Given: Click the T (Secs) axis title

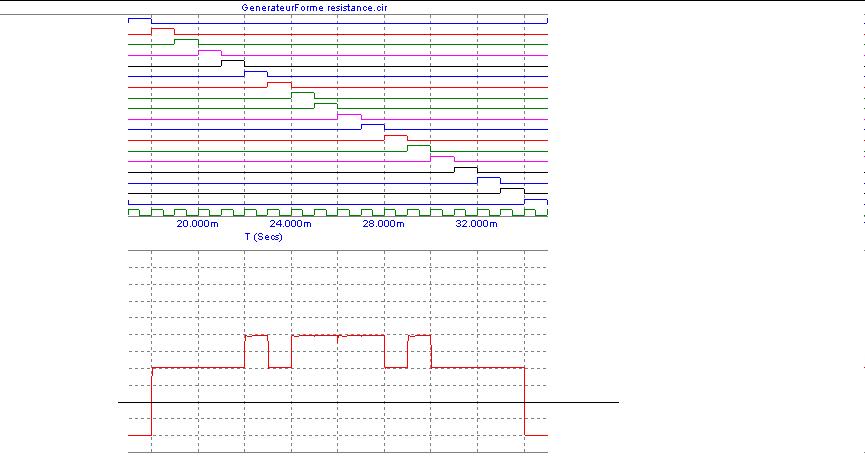Looking at the screenshot, I should (x=264, y=237).
